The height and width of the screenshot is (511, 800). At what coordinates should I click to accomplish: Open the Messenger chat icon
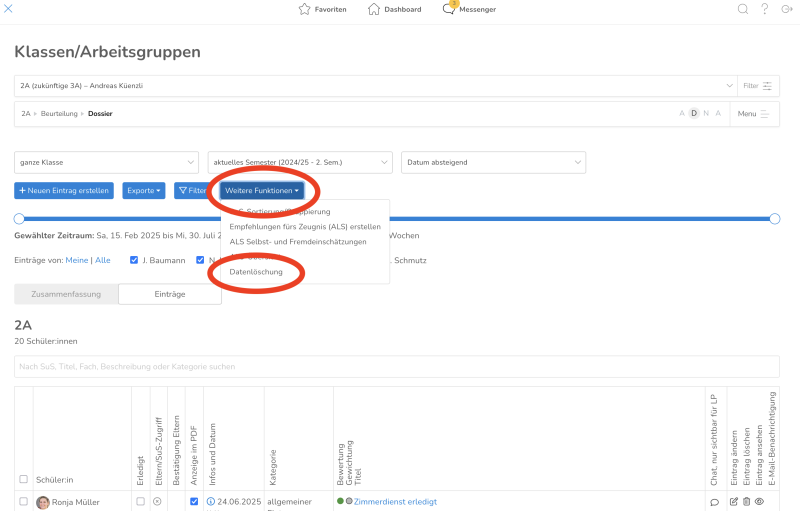pos(449,9)
